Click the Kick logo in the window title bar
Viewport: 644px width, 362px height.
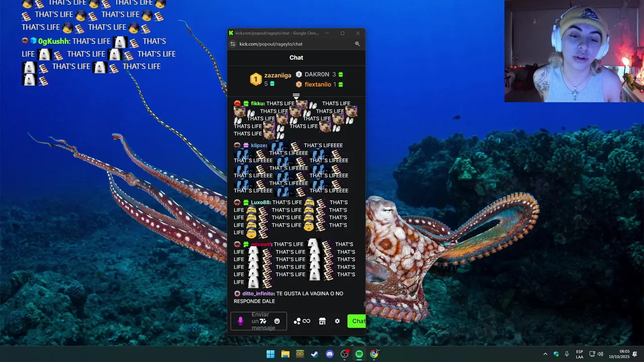231,33
